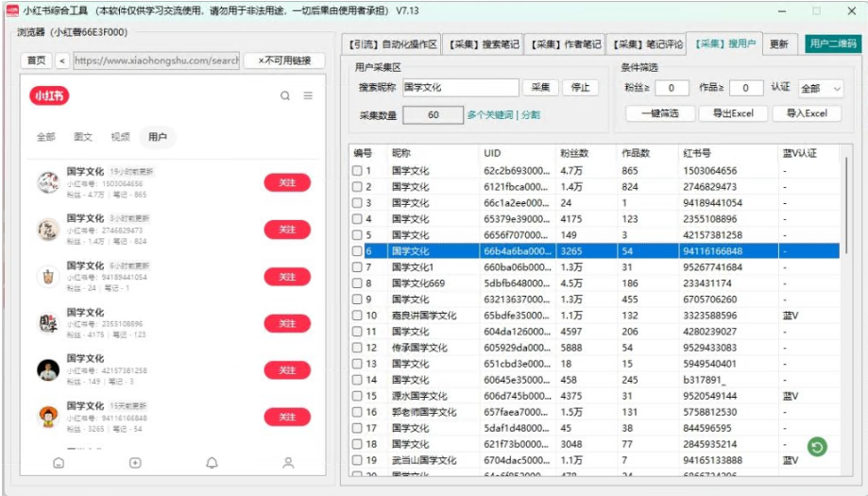Click the 粉丝≥ input field
868x496 pixels.
tap(672, 88)
